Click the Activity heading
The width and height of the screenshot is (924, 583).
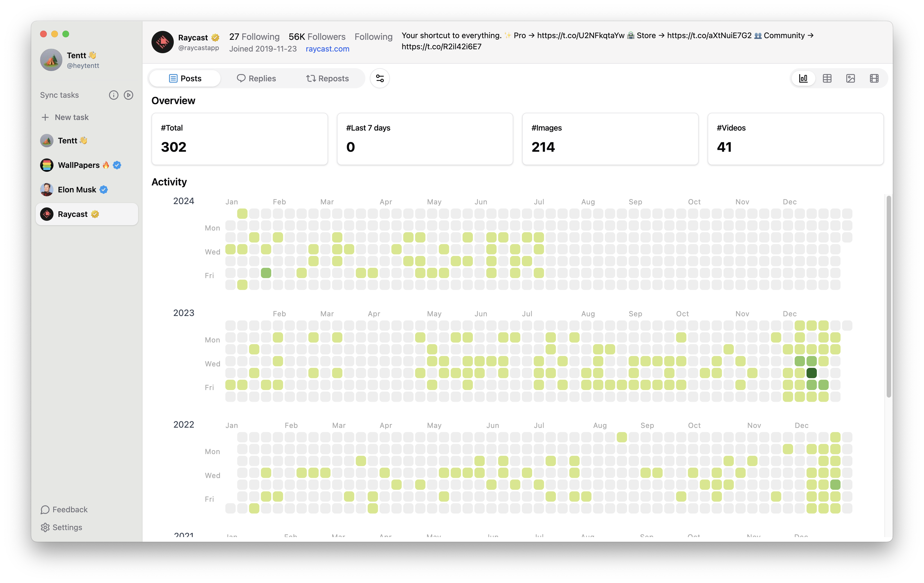tap(169, 182)
